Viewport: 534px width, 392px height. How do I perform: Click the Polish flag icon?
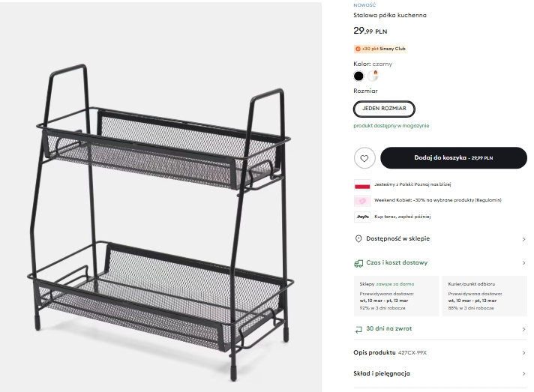point(361,184)
